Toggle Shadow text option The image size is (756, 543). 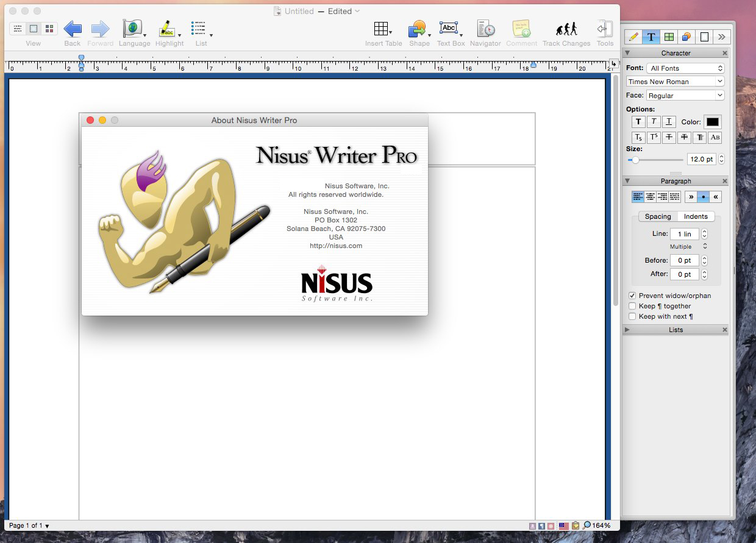click(699, 138)
